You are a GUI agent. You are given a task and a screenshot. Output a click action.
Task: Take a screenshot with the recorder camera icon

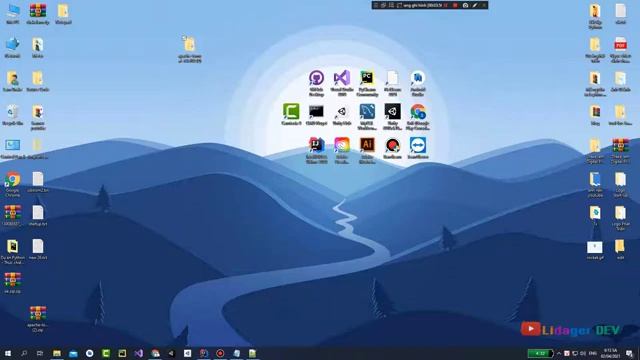pyautogui.click(x=465, y=5)
